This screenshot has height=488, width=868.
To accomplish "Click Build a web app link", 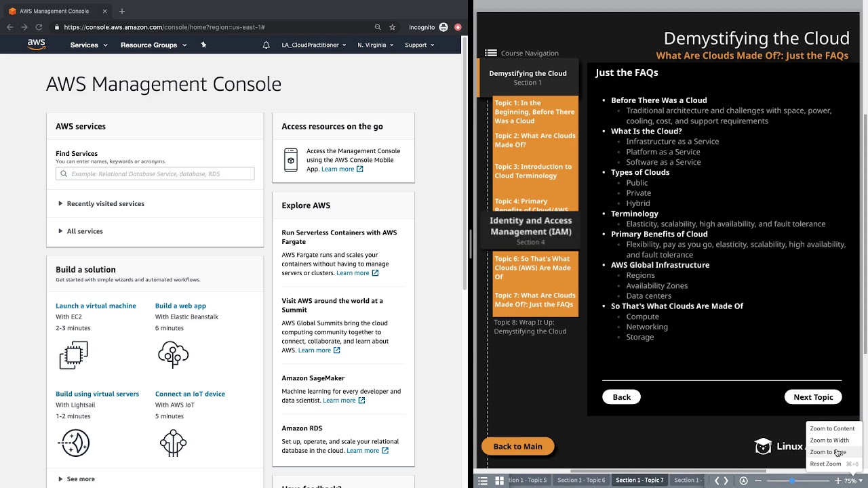I will coord(180,306).
